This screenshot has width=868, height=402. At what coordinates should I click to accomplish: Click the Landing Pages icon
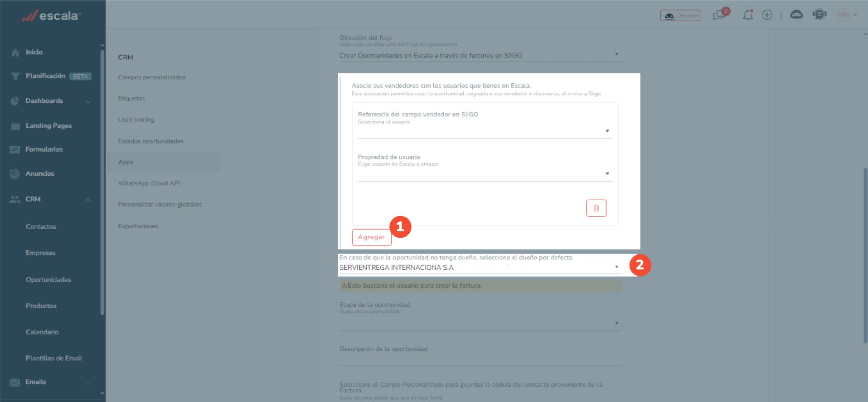click(15, 126)
